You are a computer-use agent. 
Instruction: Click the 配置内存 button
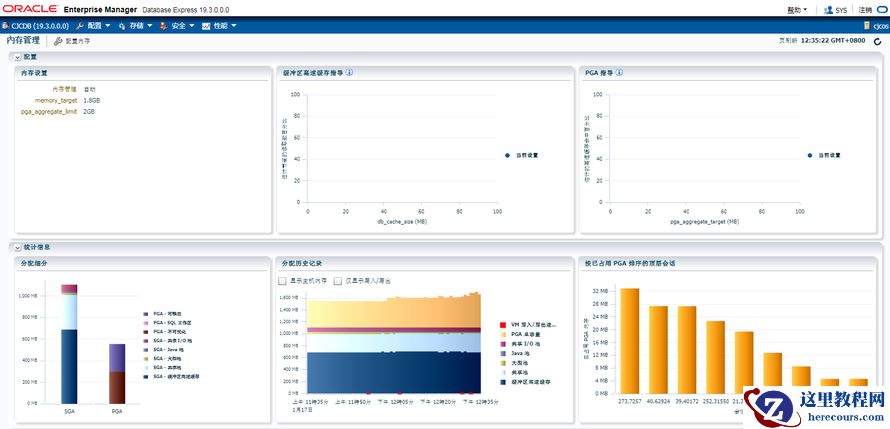point(72,41)
